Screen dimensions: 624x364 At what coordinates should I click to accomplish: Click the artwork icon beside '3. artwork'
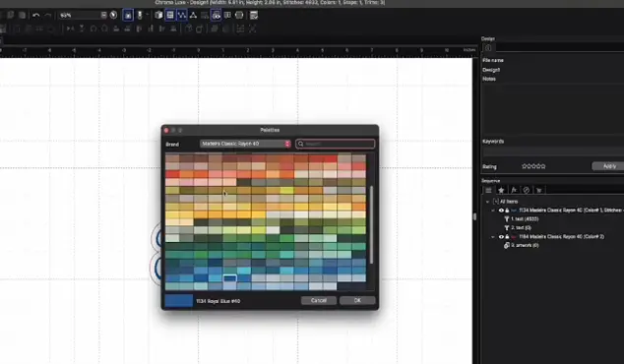[x=507, y=245]
